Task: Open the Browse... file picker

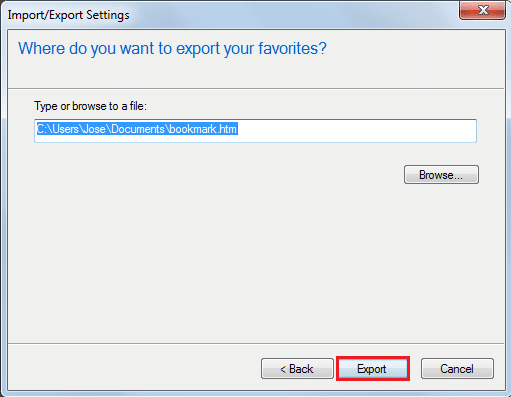Action: pyautogui.click(x=441, y=175)
